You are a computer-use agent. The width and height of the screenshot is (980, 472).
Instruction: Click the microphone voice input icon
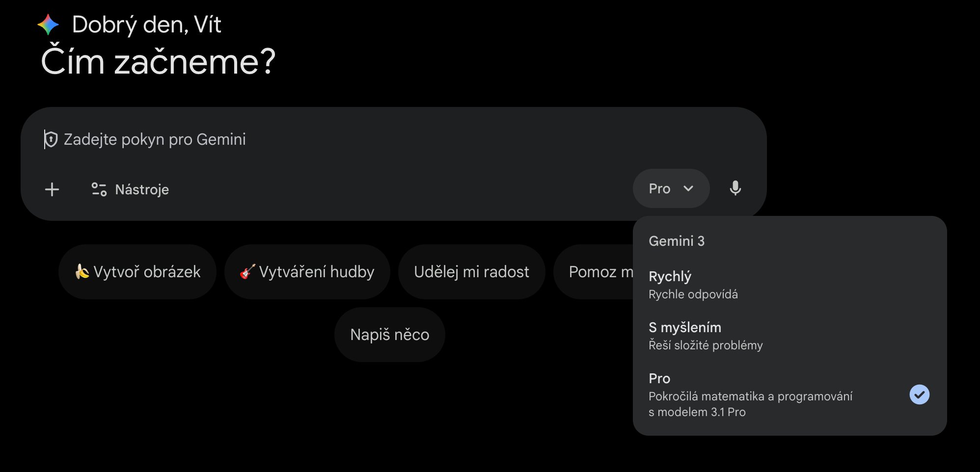point(735,188)
